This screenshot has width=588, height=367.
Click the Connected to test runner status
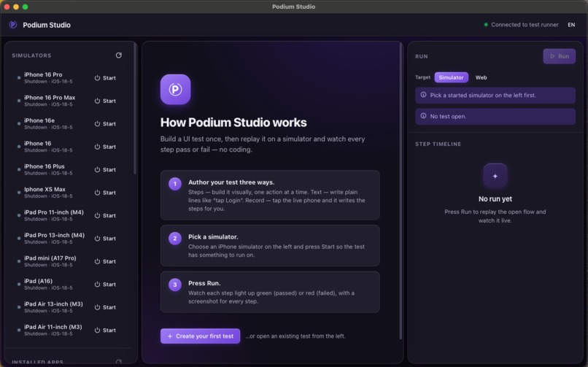point(521,25)
